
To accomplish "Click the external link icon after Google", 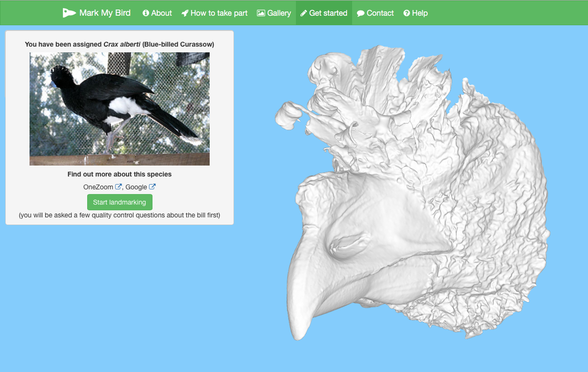I will click(152, 186).
